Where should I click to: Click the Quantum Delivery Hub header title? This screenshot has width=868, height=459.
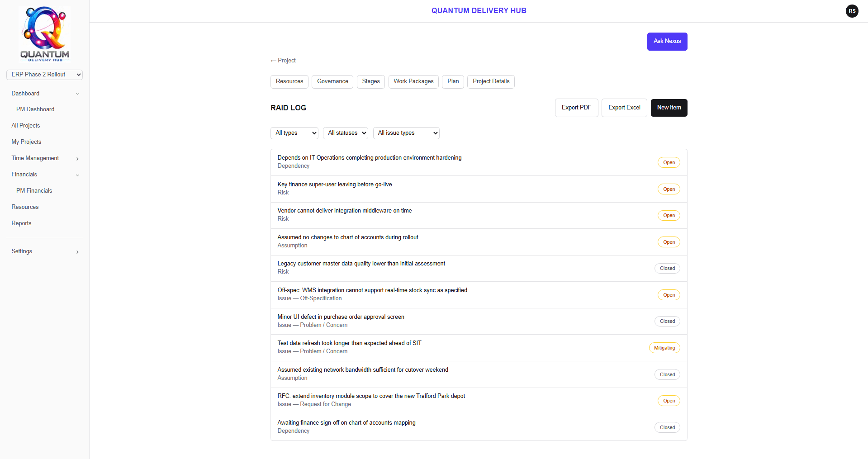click(479, 11)
